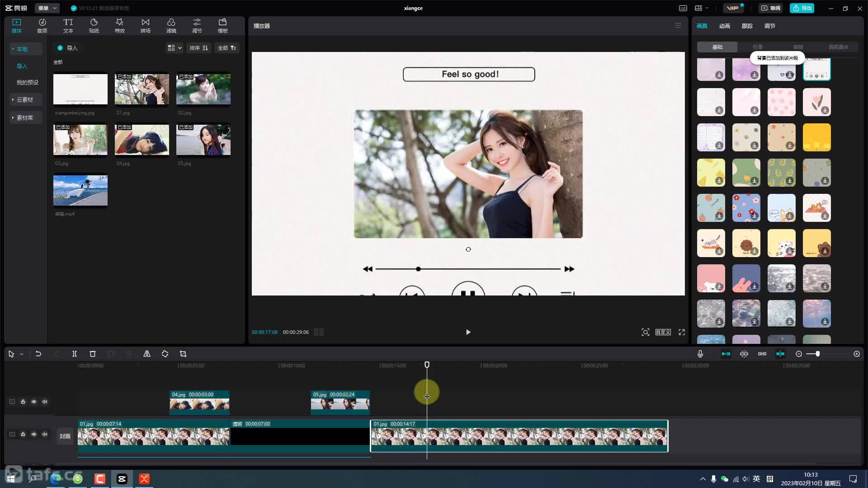Open the 文本 text panel
Image resolution: width=868 pixels, height=488 pixels.
[68, 26]
